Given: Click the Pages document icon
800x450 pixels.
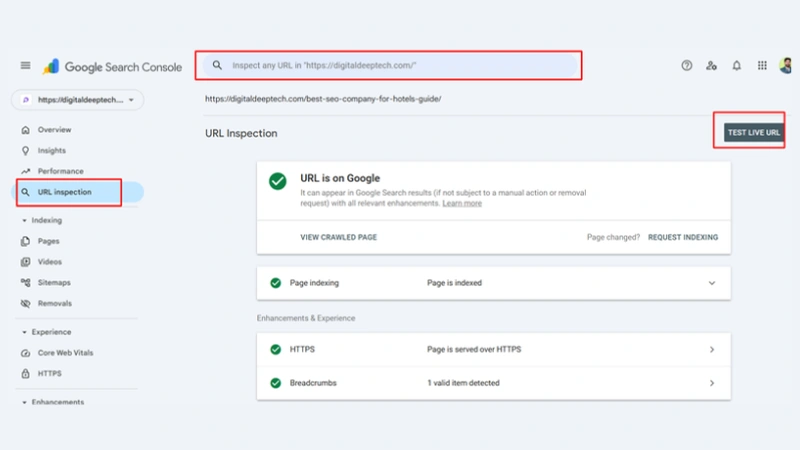Looking at the screenshot, I should pyautogui.click(x=26, y=241).
